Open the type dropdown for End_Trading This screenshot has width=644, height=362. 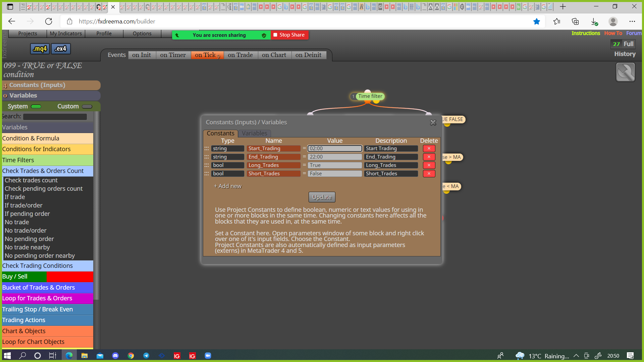pos(228,157)
